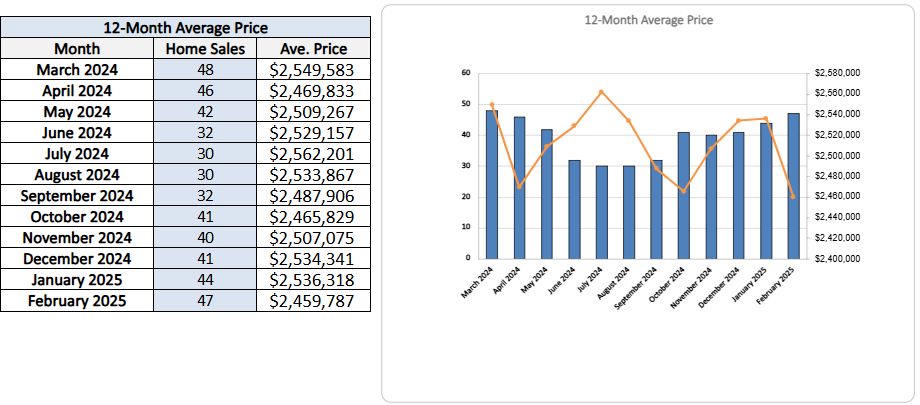Click the 'July 2024' x-axis label in chart

[591, 279]
